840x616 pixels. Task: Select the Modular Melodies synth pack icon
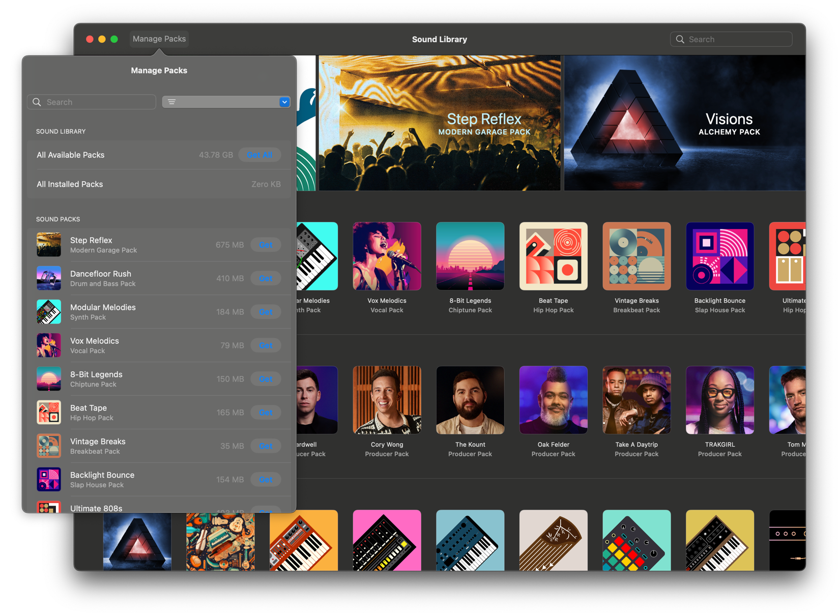pyautogui.click(x=49, y=312)
